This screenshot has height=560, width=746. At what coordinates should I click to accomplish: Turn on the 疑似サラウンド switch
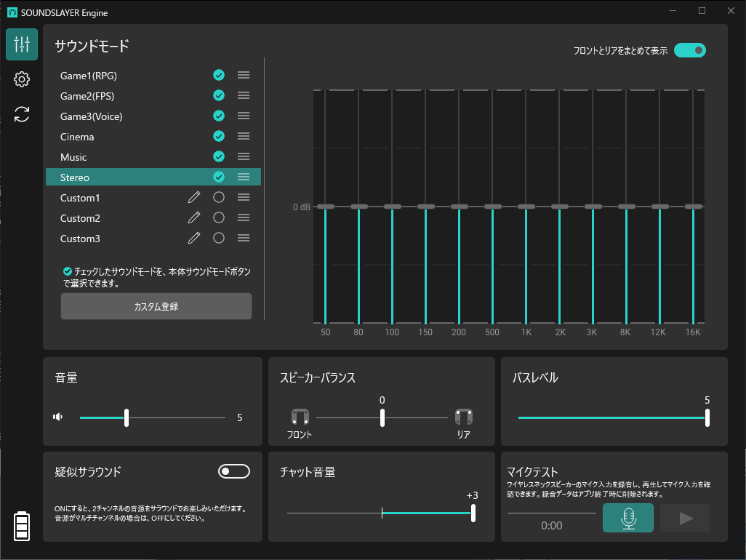click(234, 471)
